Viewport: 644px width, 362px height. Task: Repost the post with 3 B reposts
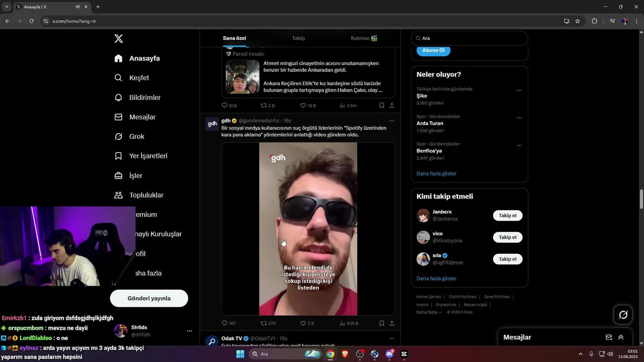(264, 106)
